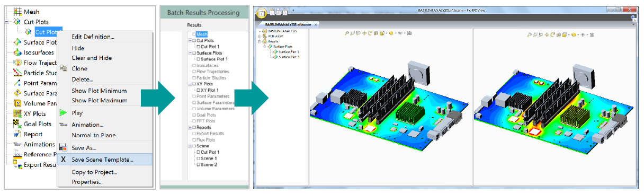
Task: Click Clone in the context menu
Action: (x=79, y=68)
